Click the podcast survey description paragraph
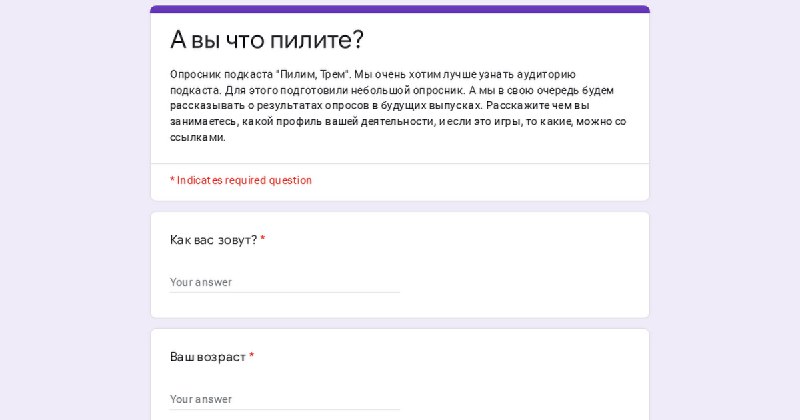 398,106
